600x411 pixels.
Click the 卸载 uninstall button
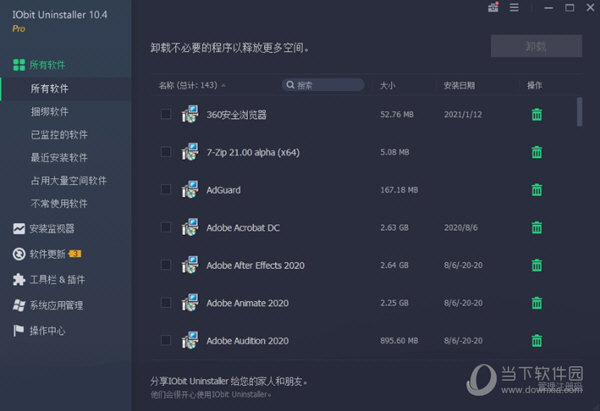(x=536, y=46)
